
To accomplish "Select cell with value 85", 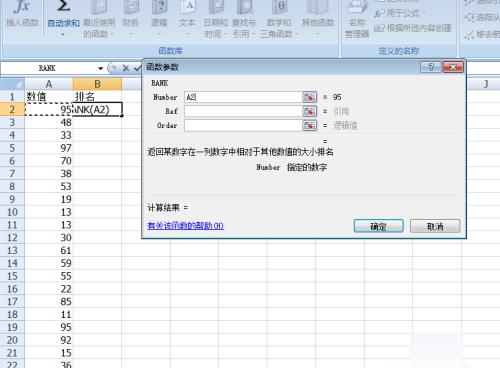I will coord(49,302).
